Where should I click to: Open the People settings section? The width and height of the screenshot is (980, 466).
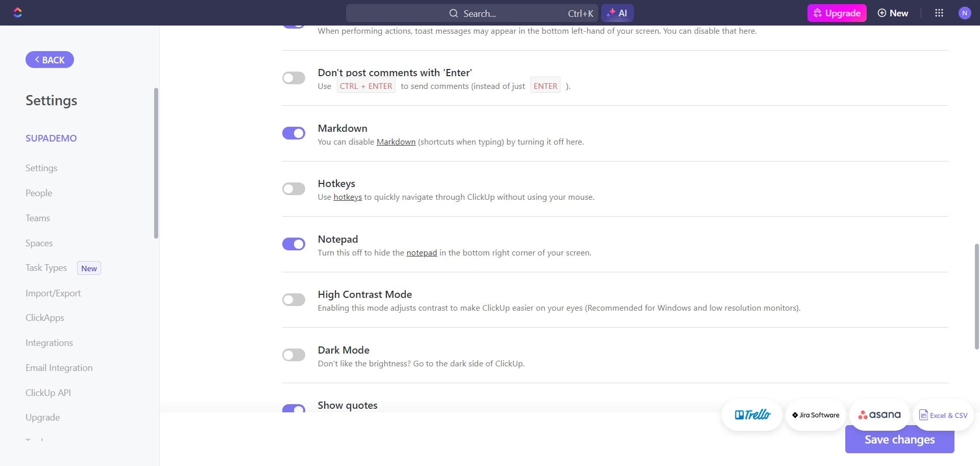(x=39, y=193)
